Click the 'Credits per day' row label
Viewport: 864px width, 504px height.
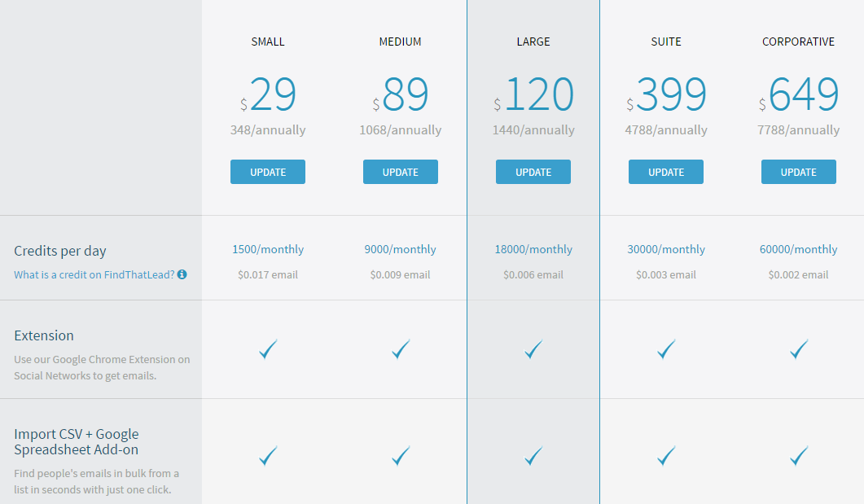60,251
